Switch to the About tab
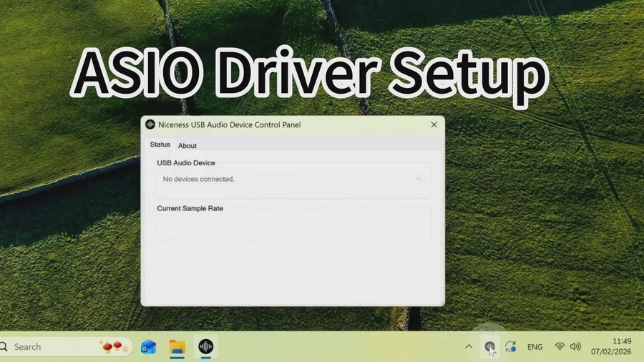 187,146
